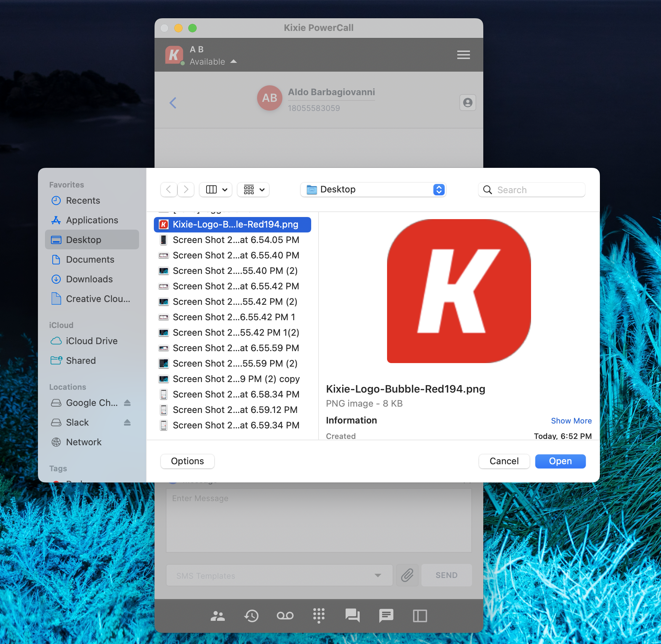Image resolution: width=661 pixels, height=644 pixels.
Task: Select Screen Shot 2...at 6.59.34 PM
Action: 233,425
